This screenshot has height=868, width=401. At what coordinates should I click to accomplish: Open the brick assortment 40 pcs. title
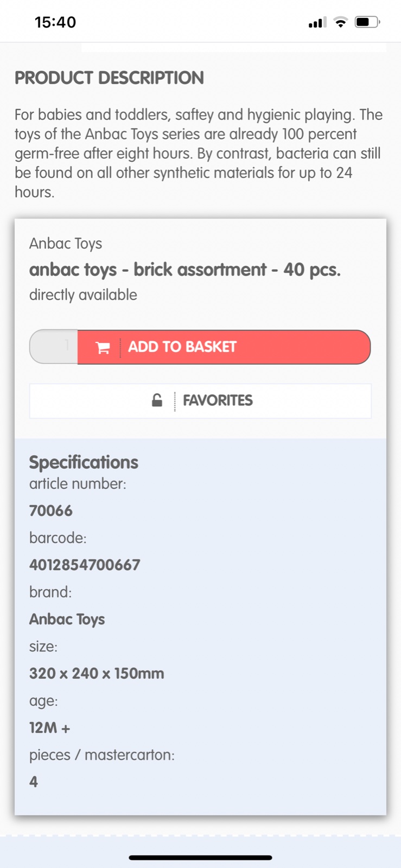(185, 270)
